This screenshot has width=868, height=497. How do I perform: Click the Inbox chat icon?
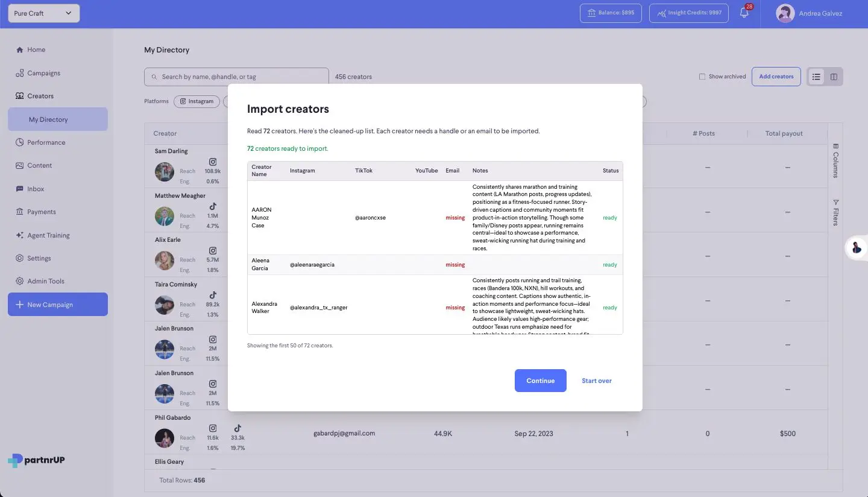[20, 189]
